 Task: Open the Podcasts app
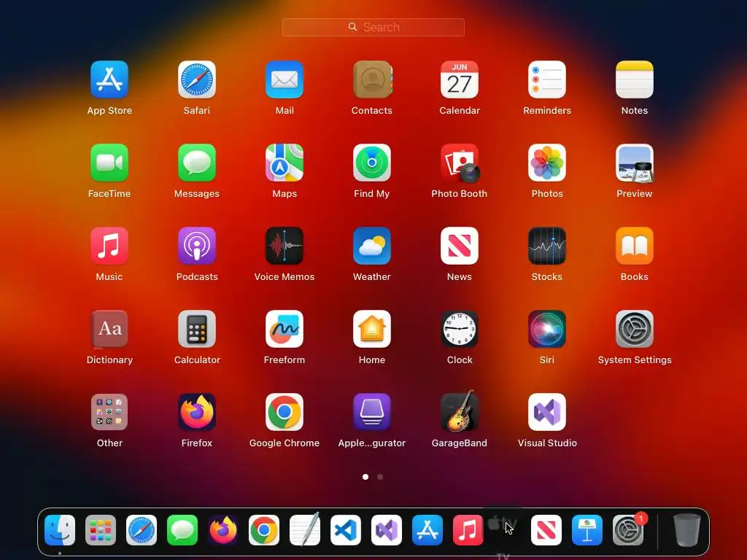point(197,246)
